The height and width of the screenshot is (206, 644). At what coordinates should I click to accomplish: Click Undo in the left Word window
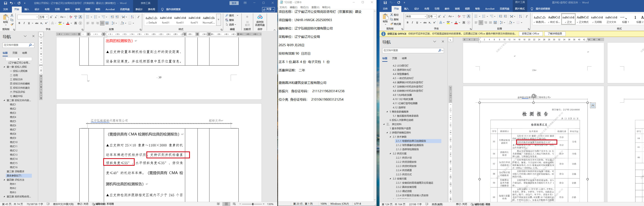11,3
